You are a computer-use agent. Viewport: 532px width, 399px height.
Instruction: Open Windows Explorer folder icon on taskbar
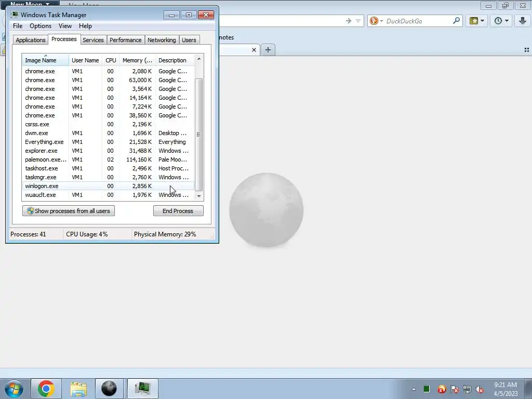tap(78, 389)
